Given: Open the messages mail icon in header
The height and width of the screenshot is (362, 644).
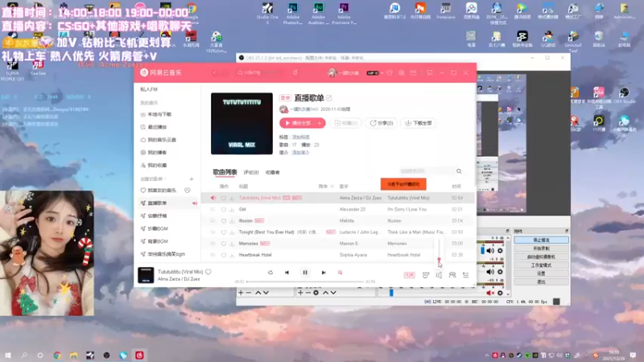Looking at the screenshot, I should (413, 72).
